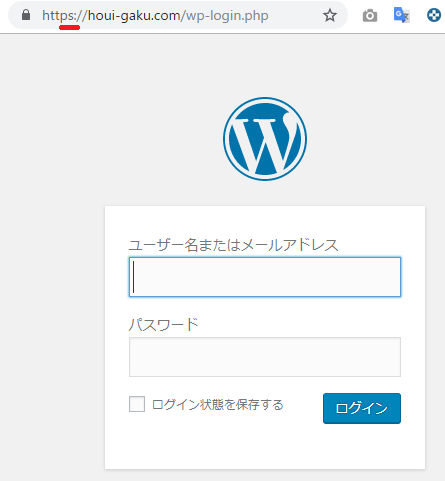Screen dimensions: 445x481
Task: Focus the パスワード input field
Action: (x=265, y=357)
